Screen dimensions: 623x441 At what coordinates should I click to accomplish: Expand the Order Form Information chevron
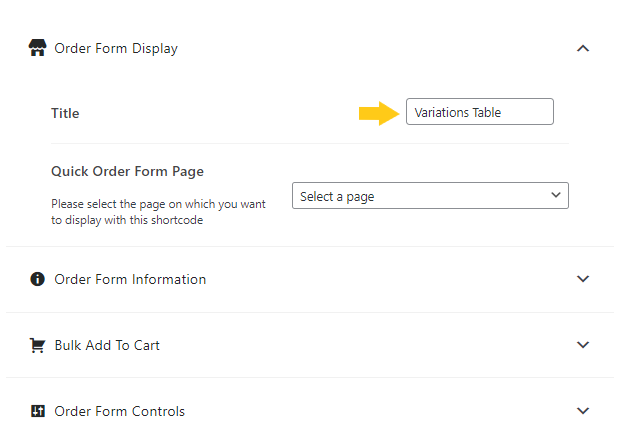pos(582,279)
